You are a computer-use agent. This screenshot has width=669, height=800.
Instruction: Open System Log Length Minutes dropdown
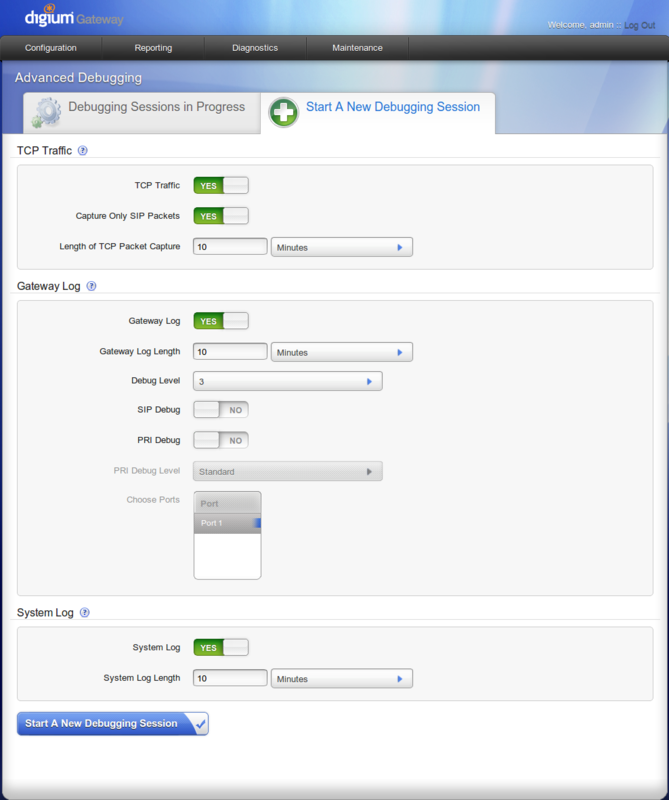342,679
